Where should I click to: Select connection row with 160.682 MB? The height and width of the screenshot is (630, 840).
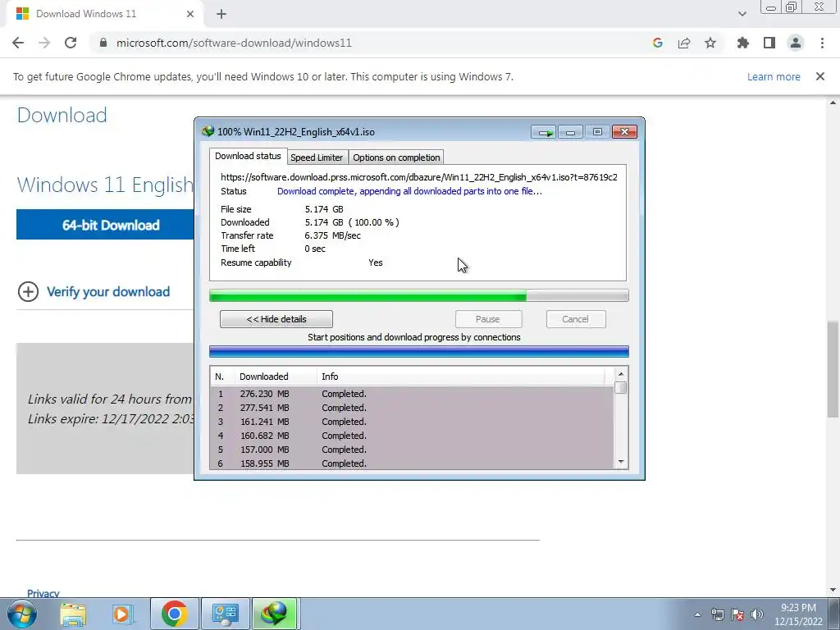(x=412, y=436)
